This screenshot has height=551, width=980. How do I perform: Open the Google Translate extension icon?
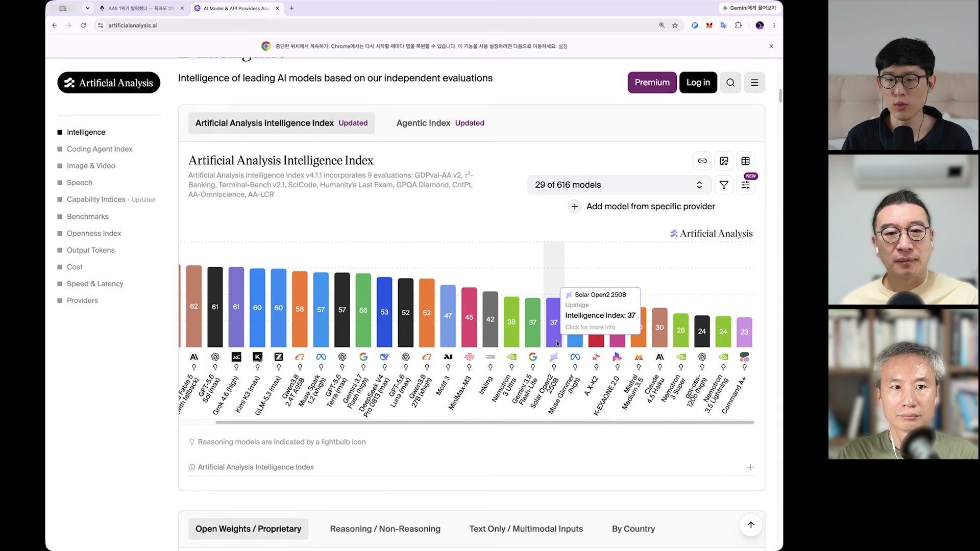[723, 25]
